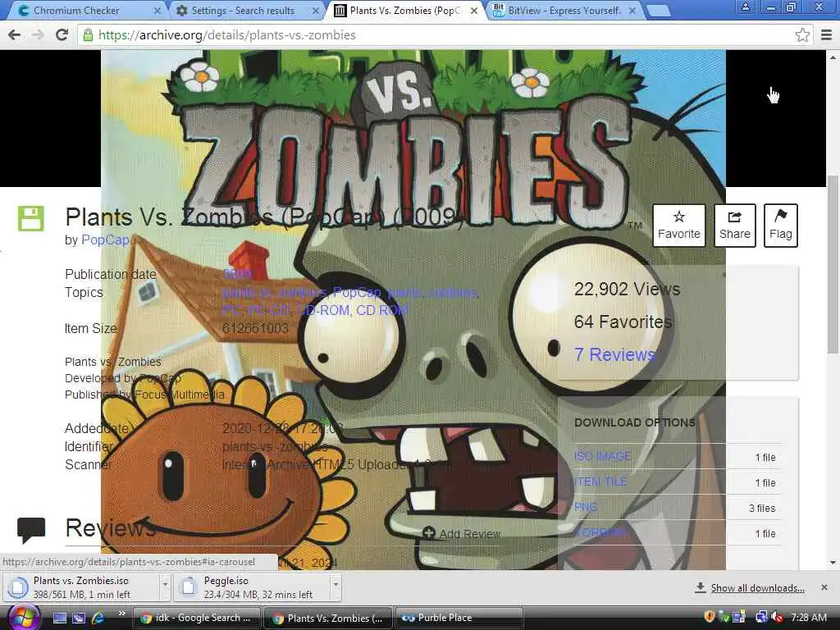Screen dimensions: 840x630
Task: Close the Chromium Checker tab
Action: [x=157, y=11]
